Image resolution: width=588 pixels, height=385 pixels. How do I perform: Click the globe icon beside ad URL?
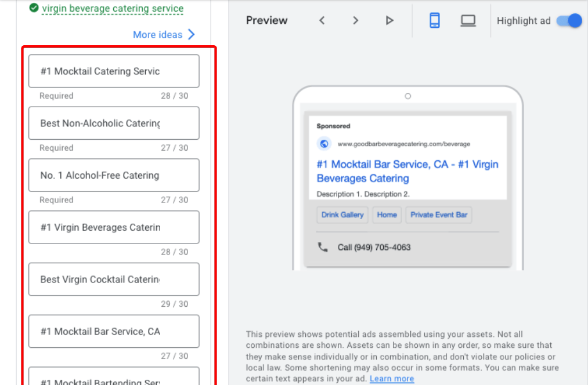tap(324, 144)
